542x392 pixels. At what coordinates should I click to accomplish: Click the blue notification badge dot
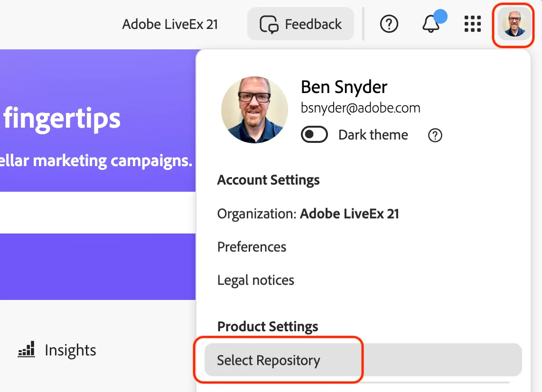pyautogui.click(x=440, y=16)
